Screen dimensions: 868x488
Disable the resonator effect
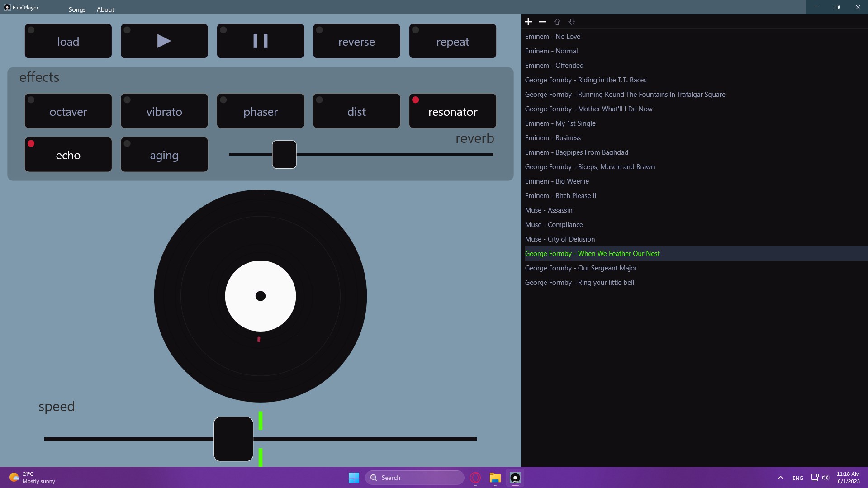[452, 111]
